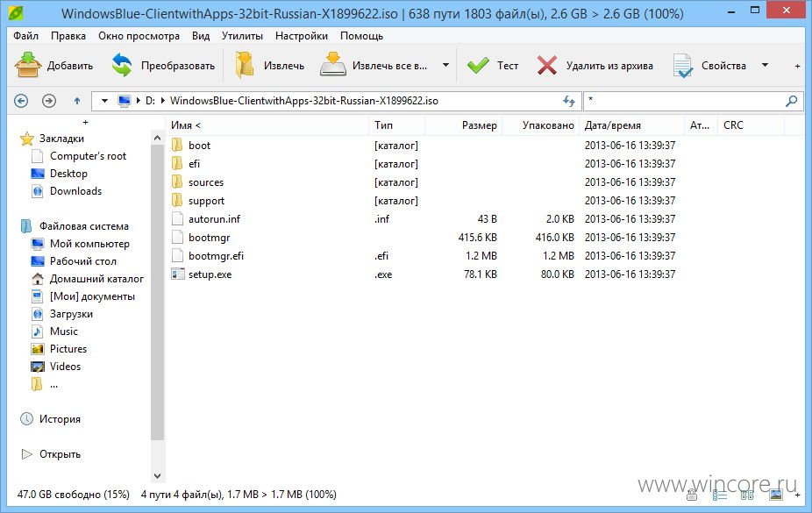The height and width of the screenshot is (513, 812).
Task: Click the plus sign above Закладки
Action: pos(85,122)
